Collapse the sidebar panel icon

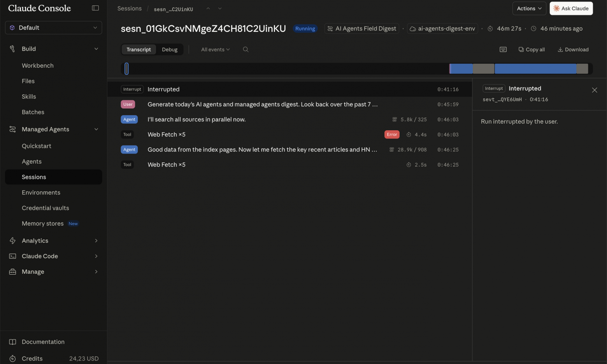click(x=95, y=8)
